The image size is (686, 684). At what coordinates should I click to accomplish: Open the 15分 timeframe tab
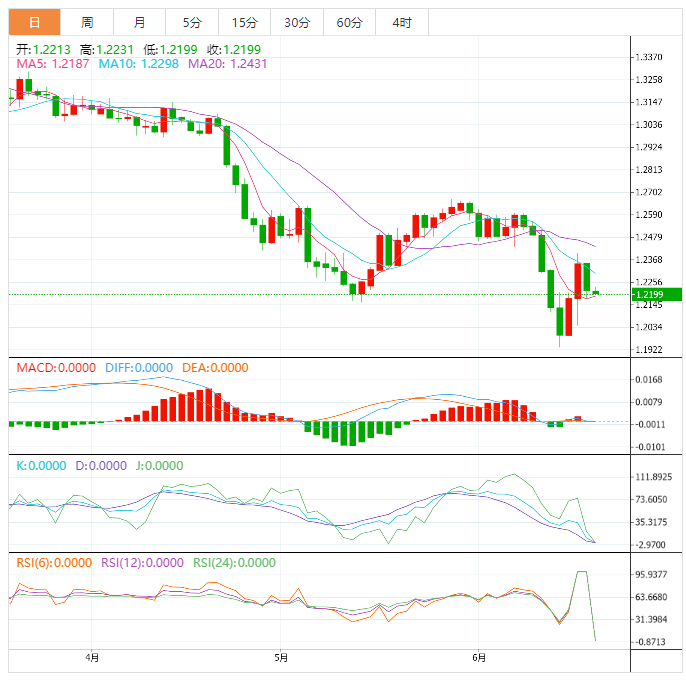point(245,22)
